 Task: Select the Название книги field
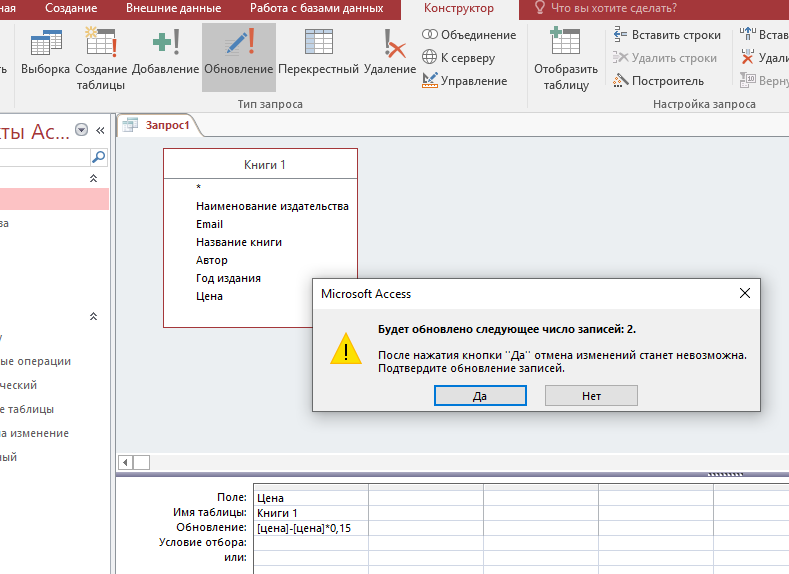[x=239, y=242]
